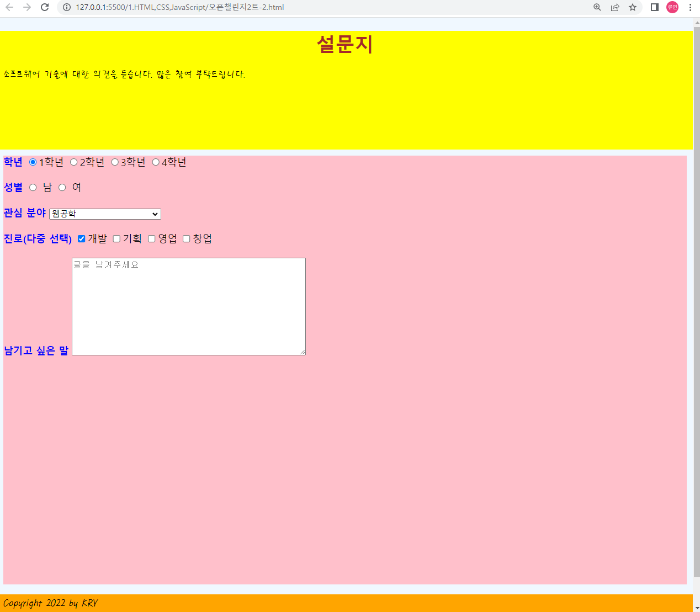Open the Chrome profile avatar
The width and height of the screenshot is (700, 612).
point(672,7)
